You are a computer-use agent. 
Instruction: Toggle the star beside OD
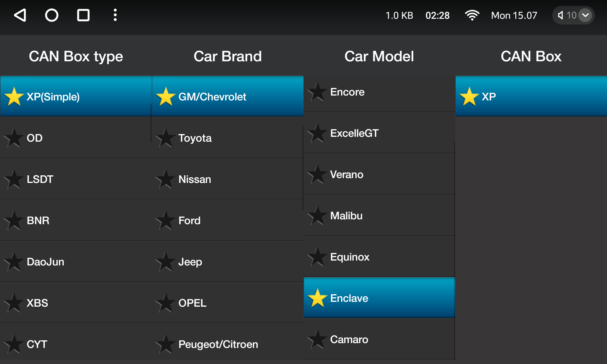pyautogui.click(x=14, y=138)
